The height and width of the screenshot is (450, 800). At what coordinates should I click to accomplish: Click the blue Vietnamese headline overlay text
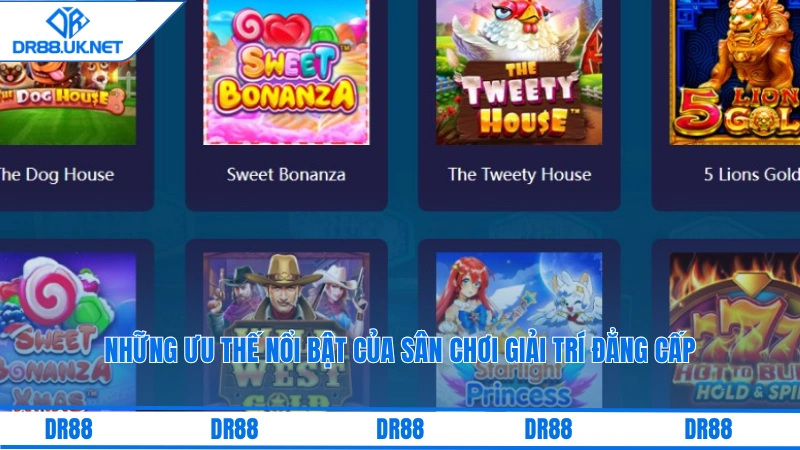(x=400, y=350)
